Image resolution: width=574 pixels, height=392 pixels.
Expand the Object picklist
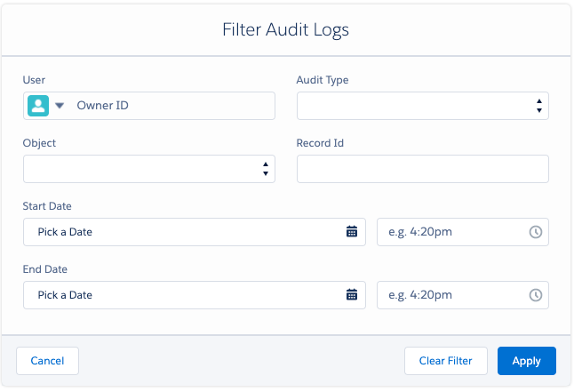tap(149, 169)
